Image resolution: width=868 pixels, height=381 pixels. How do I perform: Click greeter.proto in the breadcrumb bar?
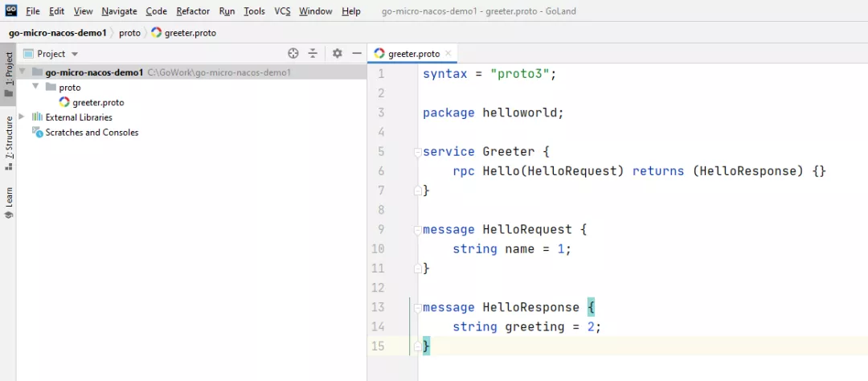point(183,33)
